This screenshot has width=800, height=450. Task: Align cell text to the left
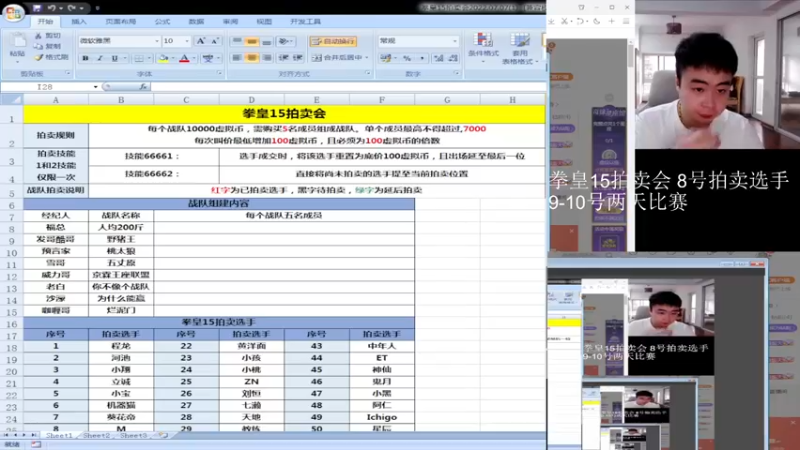[x=237, y=58]
